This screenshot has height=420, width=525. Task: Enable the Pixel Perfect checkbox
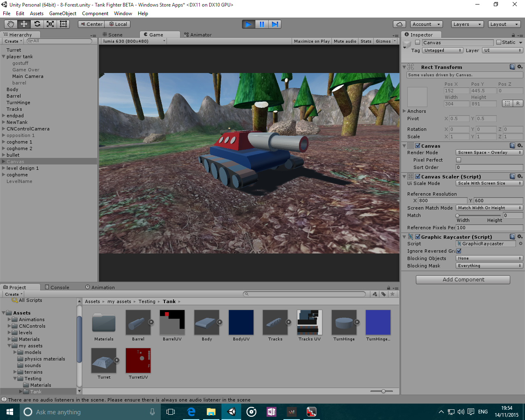(459, 160)
